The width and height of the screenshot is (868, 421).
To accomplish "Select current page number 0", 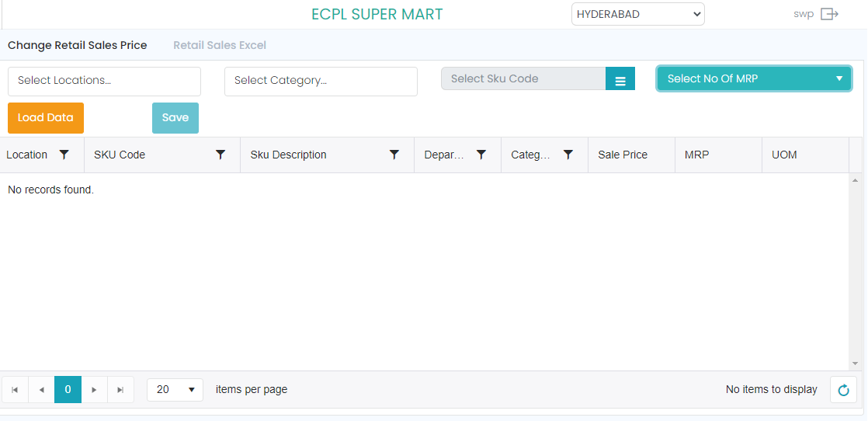I will [x=68, y=390].
